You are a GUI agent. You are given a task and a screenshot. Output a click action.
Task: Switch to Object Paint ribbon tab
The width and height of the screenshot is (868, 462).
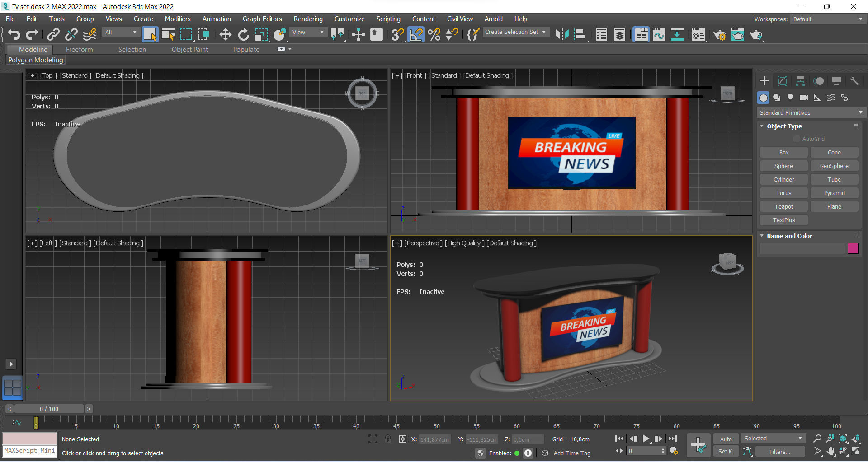pyautogui.click(x=190, y=50)
